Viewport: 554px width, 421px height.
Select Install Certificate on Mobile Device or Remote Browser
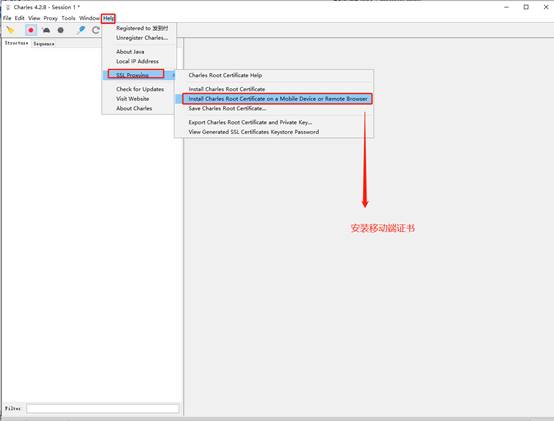274,99
